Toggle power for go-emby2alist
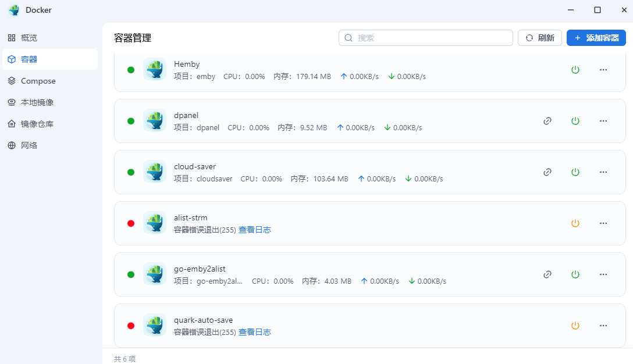The height and width of the screenshot is (364, 633). (575, 274)
